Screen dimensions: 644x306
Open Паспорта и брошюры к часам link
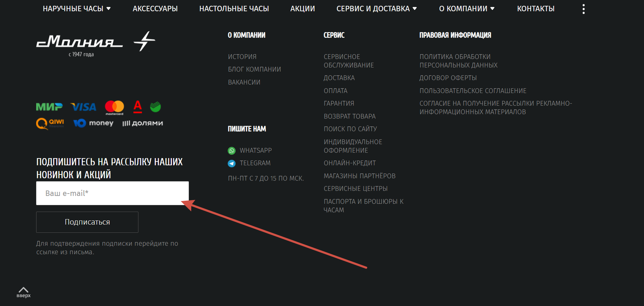364,205
